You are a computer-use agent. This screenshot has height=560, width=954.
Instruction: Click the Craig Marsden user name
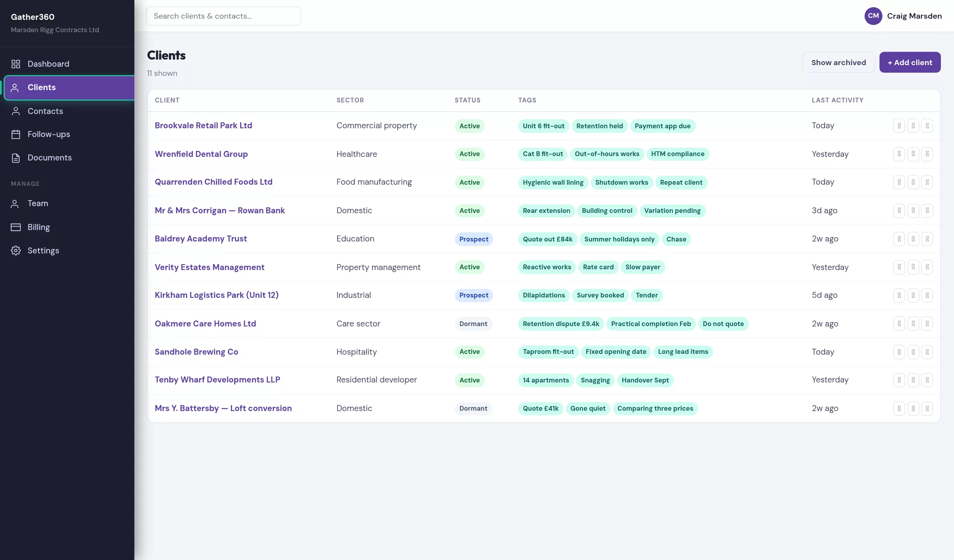coord(914,16)
